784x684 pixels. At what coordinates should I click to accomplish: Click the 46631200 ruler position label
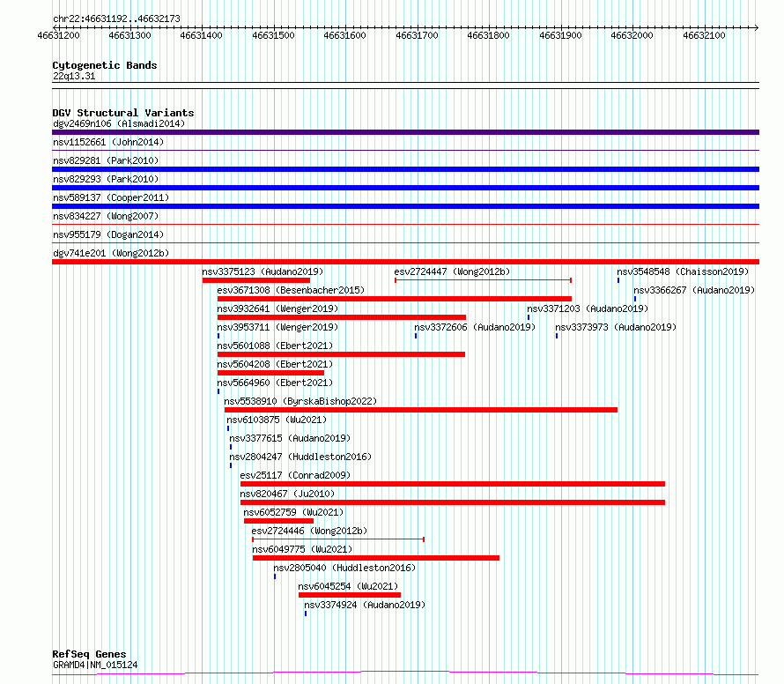click(58, 35)
